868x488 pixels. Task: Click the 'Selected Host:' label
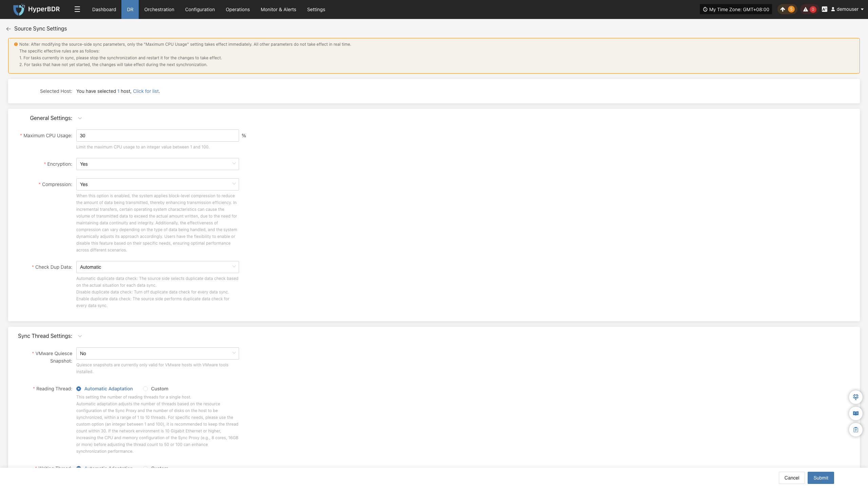point(56,91)
